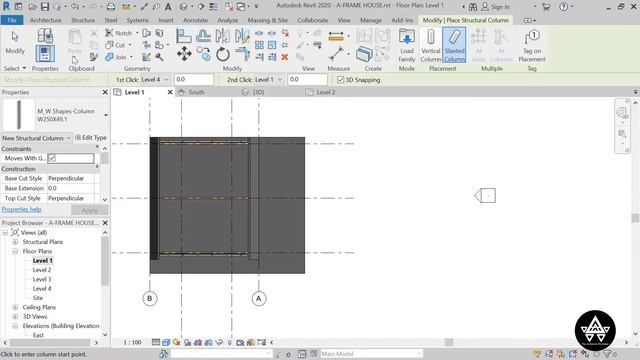Open the Manage ribbon tab
The width and height of the screenshot is (640, 360).
371,20
